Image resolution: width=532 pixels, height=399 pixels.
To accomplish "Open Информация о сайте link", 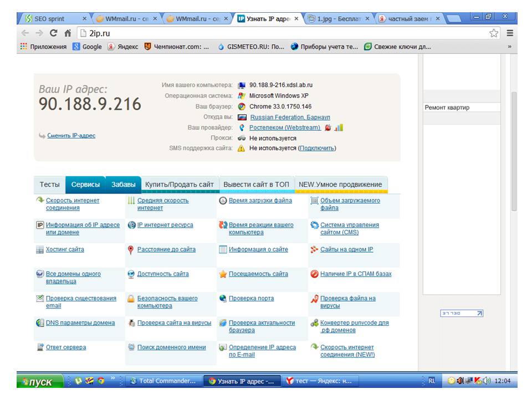I will click(x=258, y=249).
